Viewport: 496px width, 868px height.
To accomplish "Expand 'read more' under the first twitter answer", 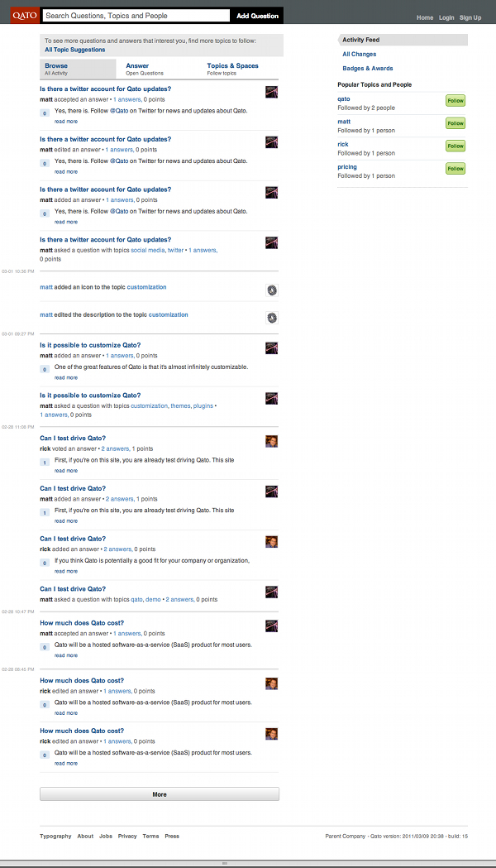I will tap(66, 122).
